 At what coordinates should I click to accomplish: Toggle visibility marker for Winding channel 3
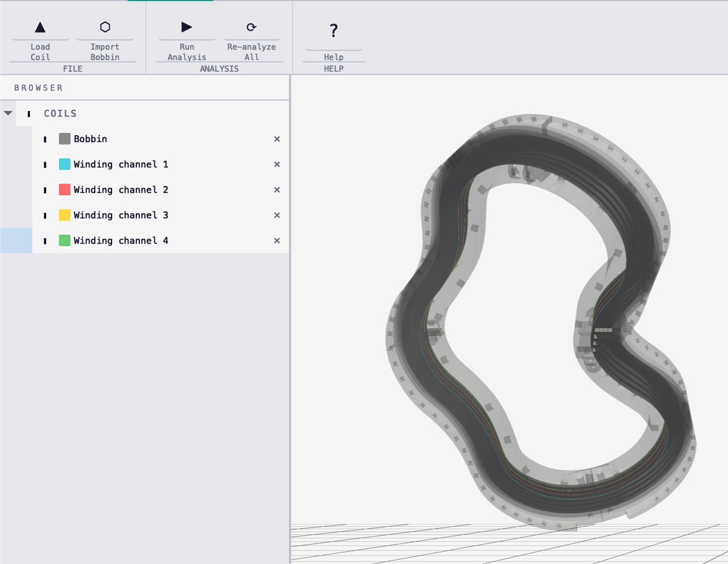pyautogui.click(x=45, y=216)
